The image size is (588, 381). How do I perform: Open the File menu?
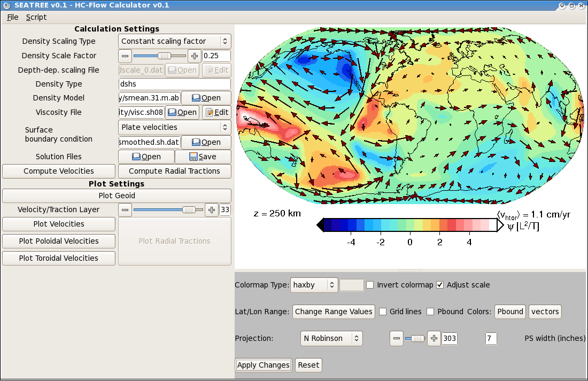tap(12, 17)
